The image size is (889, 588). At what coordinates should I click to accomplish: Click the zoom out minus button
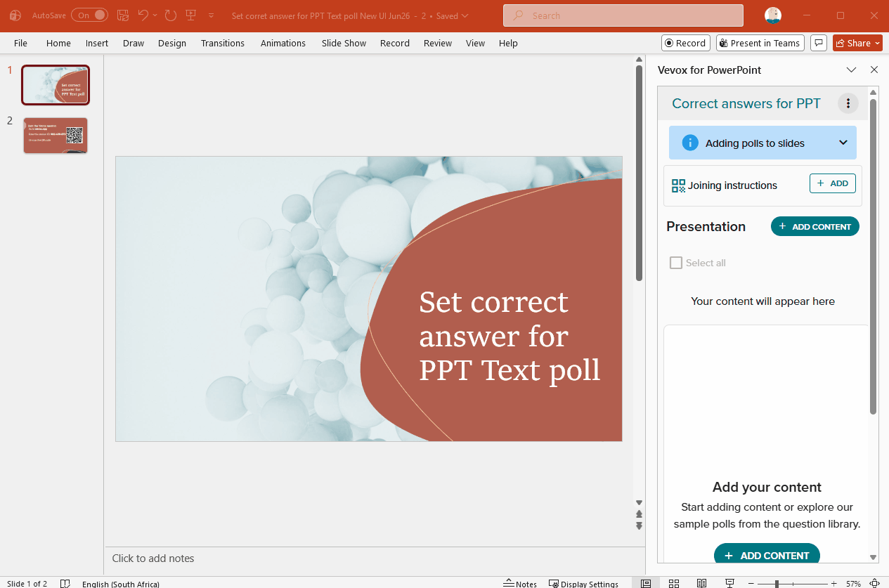[751, 584]
